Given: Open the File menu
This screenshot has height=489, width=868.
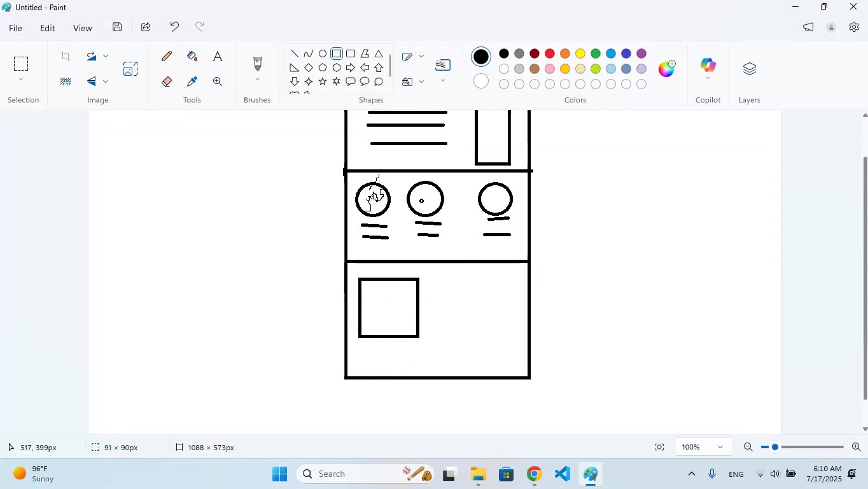Looking at the screenshot, I should [x=15, y=28].
